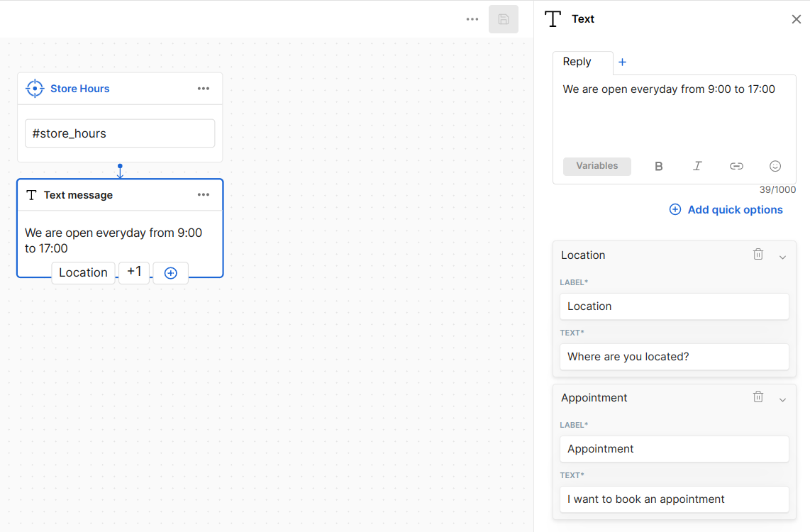Viewport: 810px width, 532px height.
Task: Click the Location label input field
Action: [674, 306]
